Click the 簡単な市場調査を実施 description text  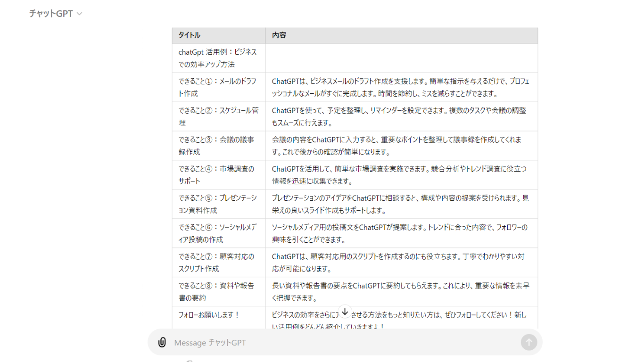pyautogui.click(x=399, y=175)
